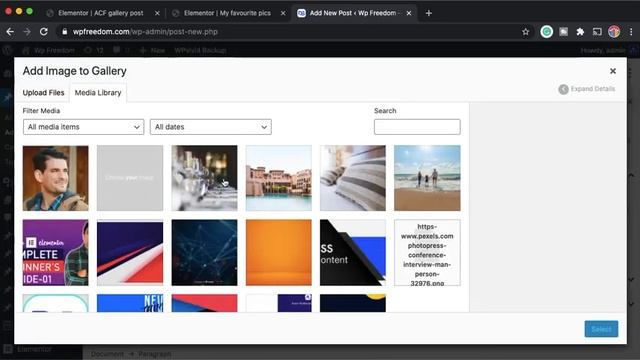Open WPshild Backup in admin bar

pyautogui.click(x=200, y=51)
